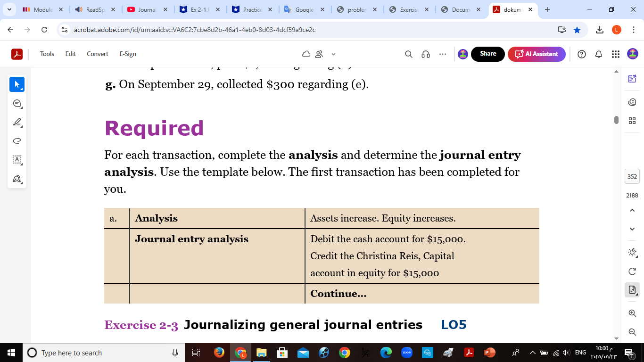Open the Chrome profile L avatar
644x362 pixels.
tap(617, 30)
